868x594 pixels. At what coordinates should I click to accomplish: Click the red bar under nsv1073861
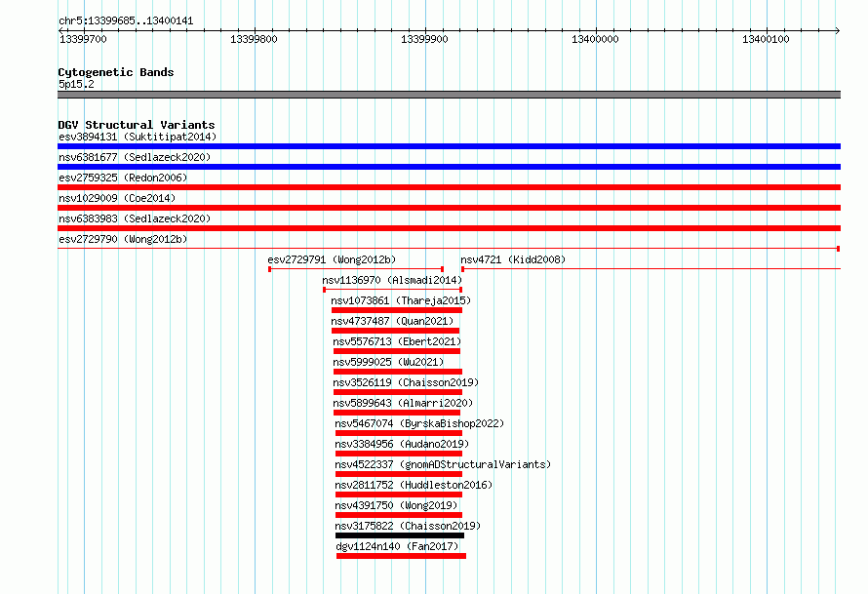pyautogui.click(x=397, y=310)
